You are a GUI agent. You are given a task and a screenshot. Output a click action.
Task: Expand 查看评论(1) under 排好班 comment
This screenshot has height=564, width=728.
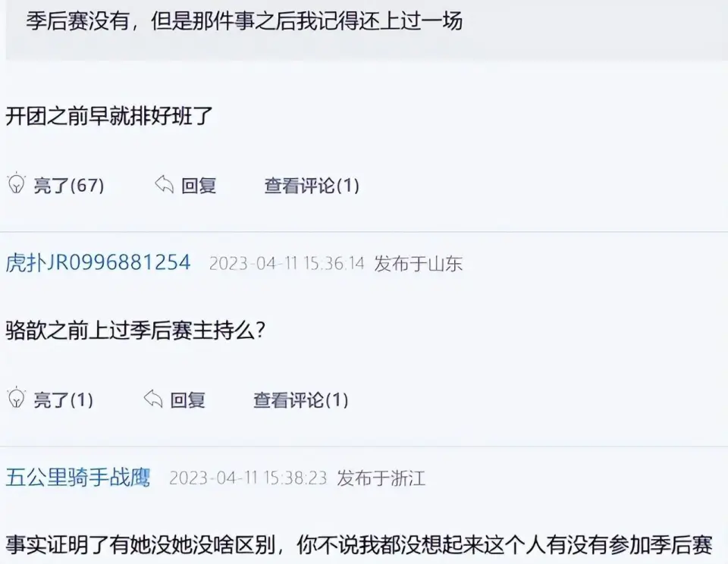[x=312, y=185]
